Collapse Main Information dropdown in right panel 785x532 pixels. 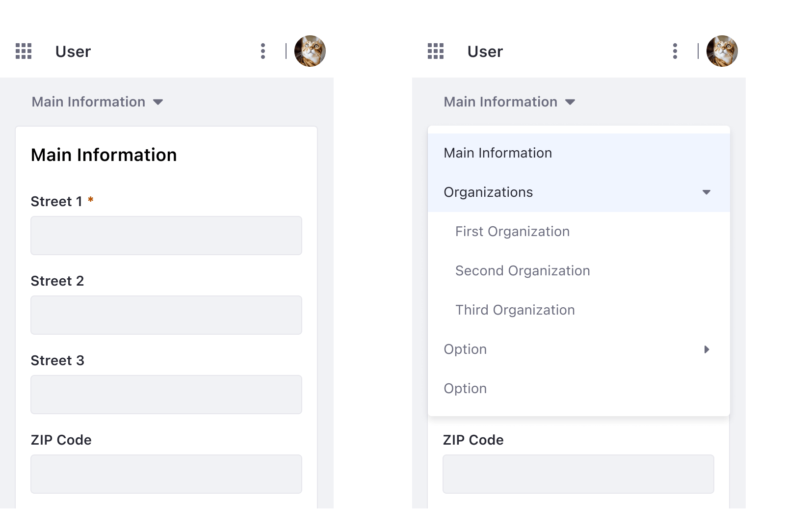(509, 102)
